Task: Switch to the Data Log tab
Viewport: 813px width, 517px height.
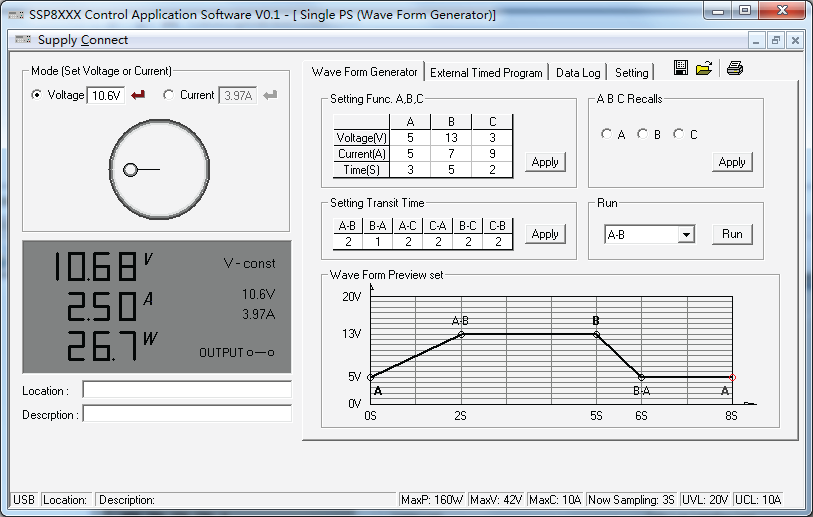Action: [x=578, y=72]
